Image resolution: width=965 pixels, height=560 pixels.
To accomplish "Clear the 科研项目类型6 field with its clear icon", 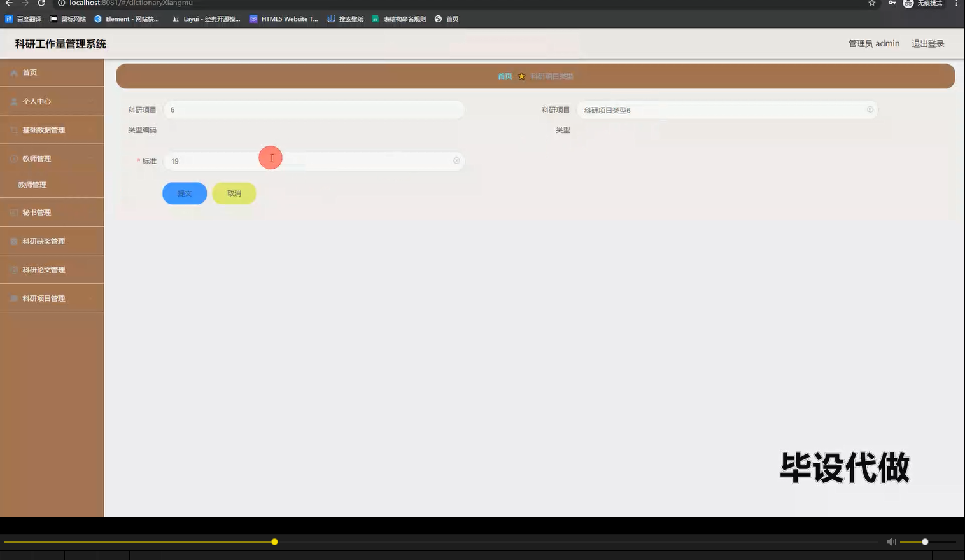I will pyautogui.click(x=870, y=109).
